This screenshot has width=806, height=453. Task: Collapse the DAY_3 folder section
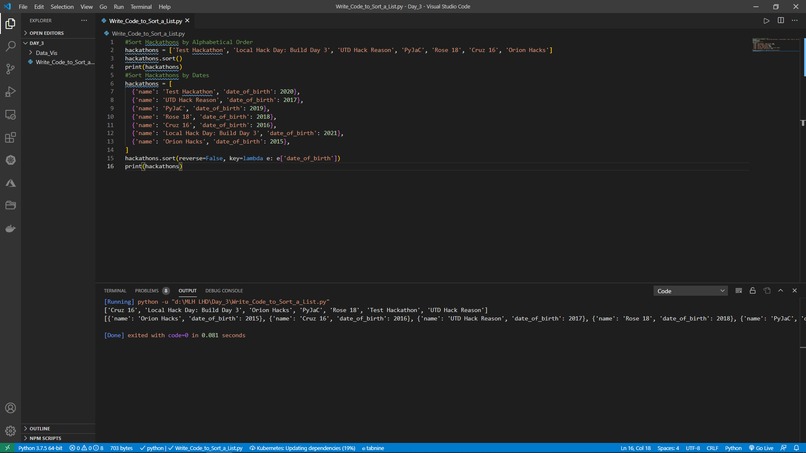(58, 43)
